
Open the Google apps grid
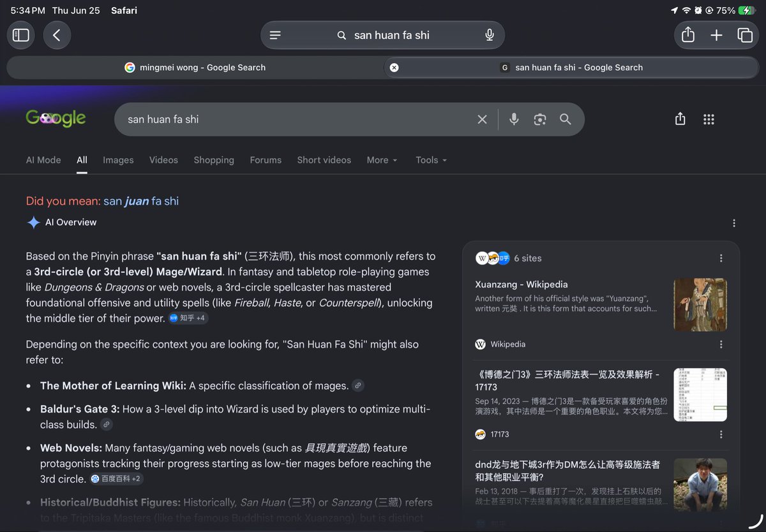pos(709,119)
